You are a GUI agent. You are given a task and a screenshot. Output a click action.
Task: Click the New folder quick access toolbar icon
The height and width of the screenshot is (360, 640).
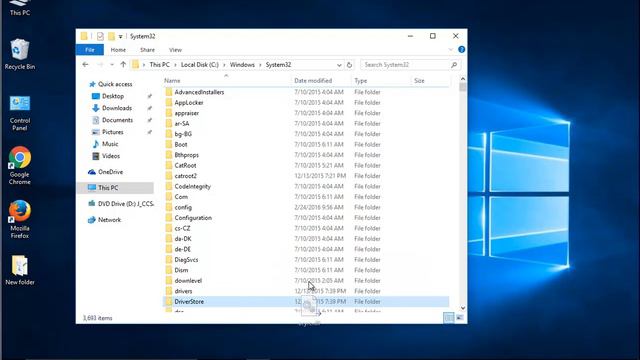pyautogui.click(x=111, y=36)
